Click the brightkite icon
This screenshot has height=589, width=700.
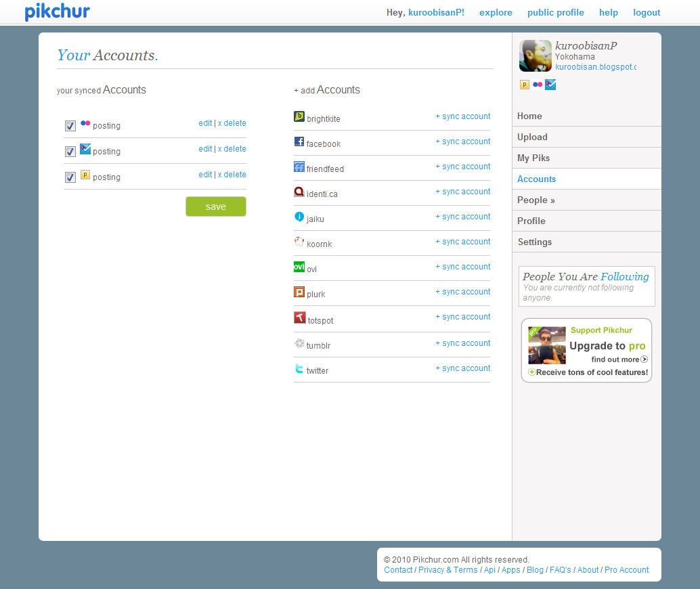pos(299,116)
